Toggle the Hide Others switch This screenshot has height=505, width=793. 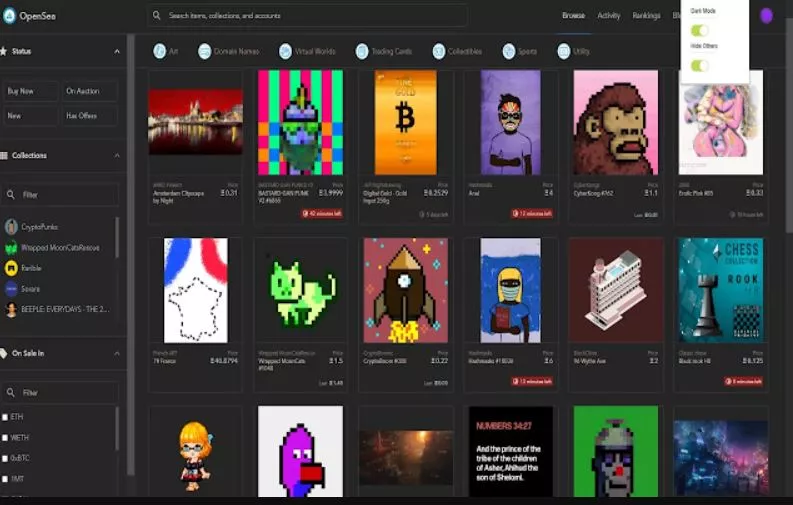coord(700,65)
